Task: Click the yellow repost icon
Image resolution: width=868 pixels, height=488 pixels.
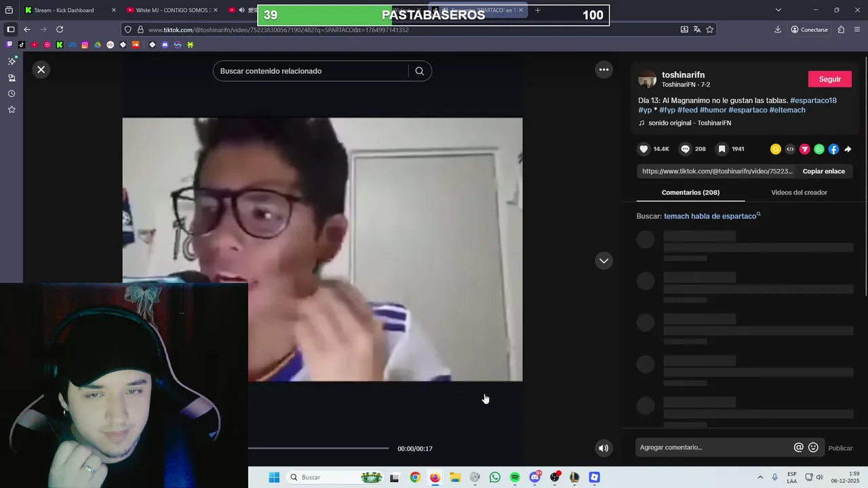Action: (775, 149)
